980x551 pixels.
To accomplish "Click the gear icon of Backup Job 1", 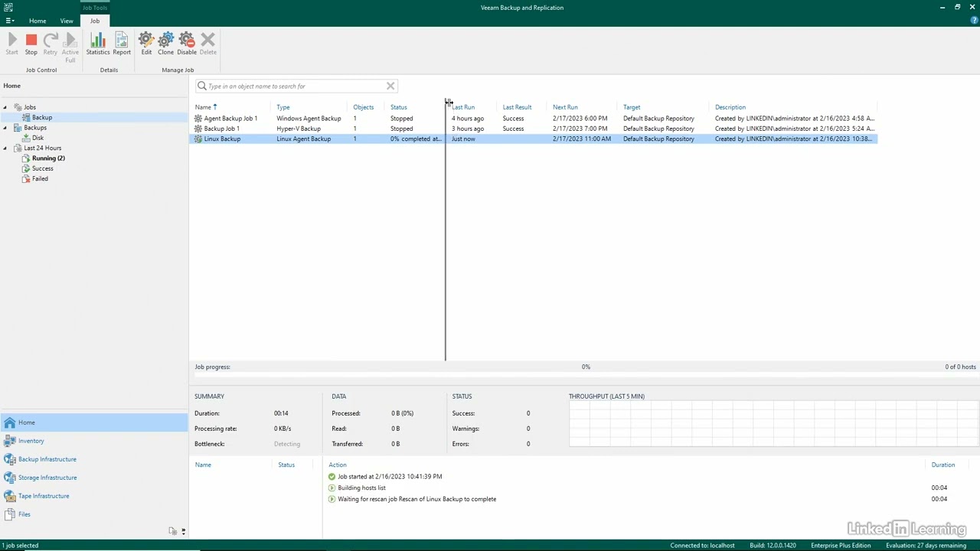I will 198,129.
